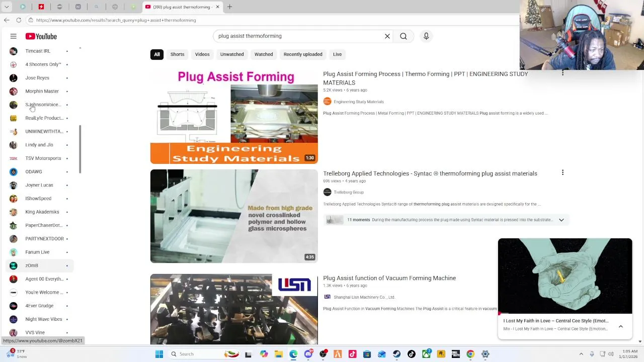Open Settings gear in taskbar

tap(485, 354)
